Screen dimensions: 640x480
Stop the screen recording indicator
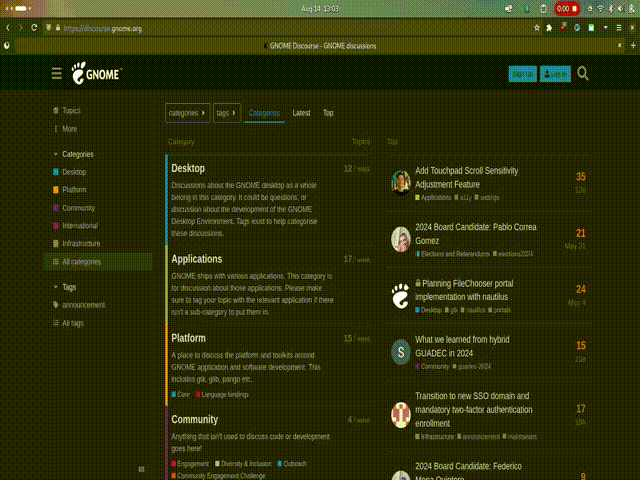coord(567,9)
